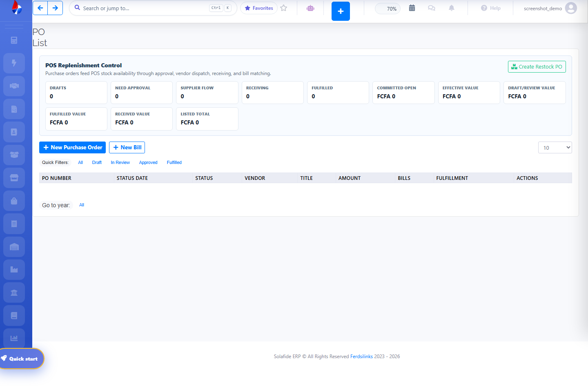Click the EFFECTIVE VALUE stat card

point(469,93)
